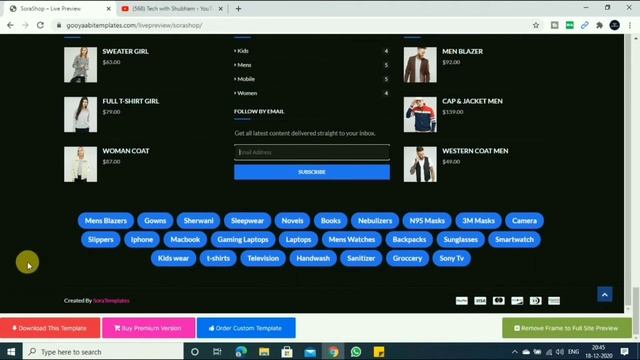Click the Visa payment icon
This screenshot has width=640, height=360.
click(480, 301)
